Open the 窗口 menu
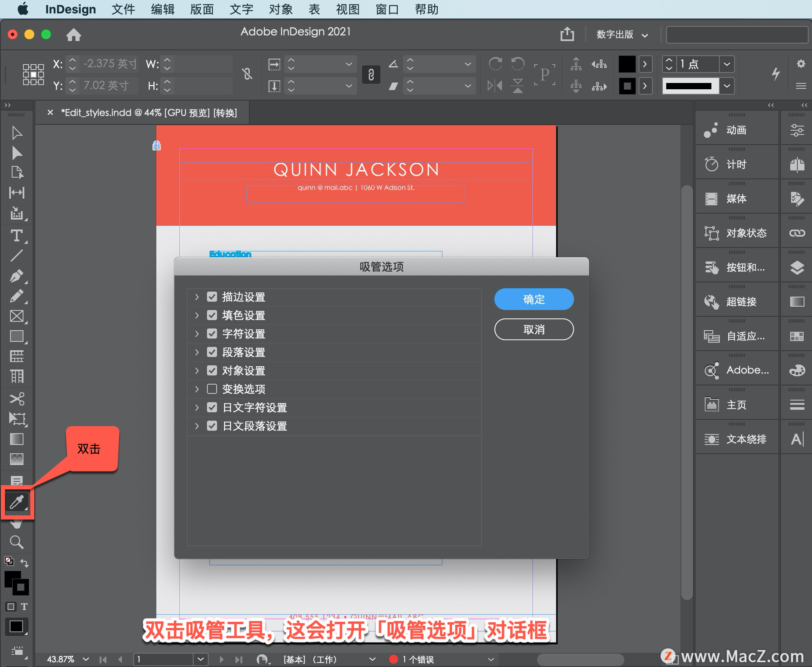The width and height of the screenshot is (812, 667). (x=387, y=9)
